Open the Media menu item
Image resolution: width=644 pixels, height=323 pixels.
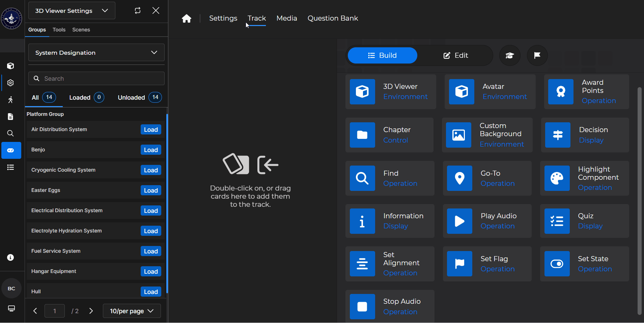[287, 18]
